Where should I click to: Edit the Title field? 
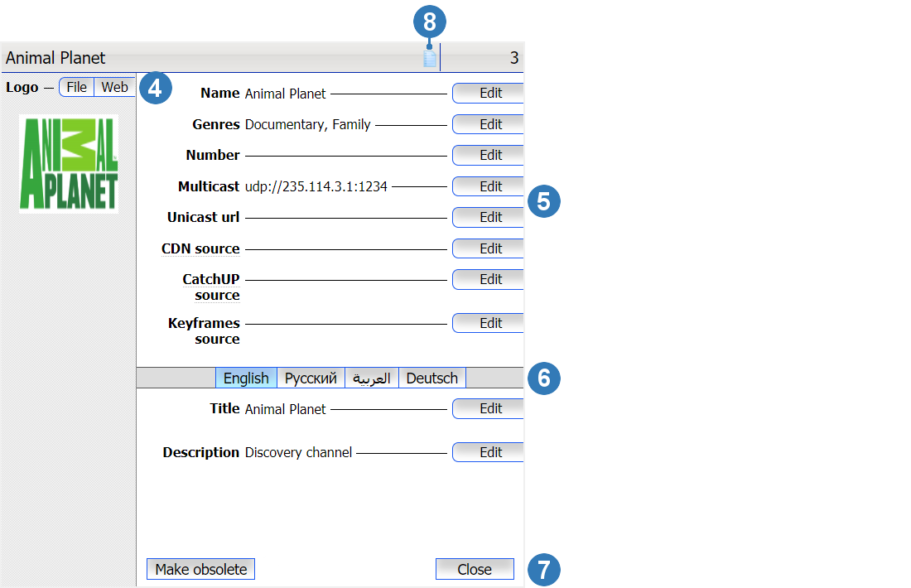(x=488, y=409)
